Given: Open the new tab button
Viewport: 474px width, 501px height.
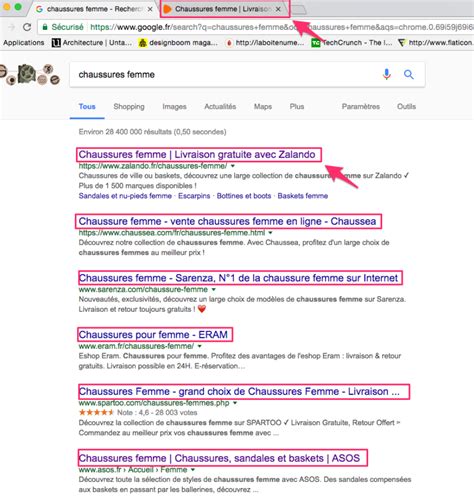Looking at the screenshot, I should 299,9.
